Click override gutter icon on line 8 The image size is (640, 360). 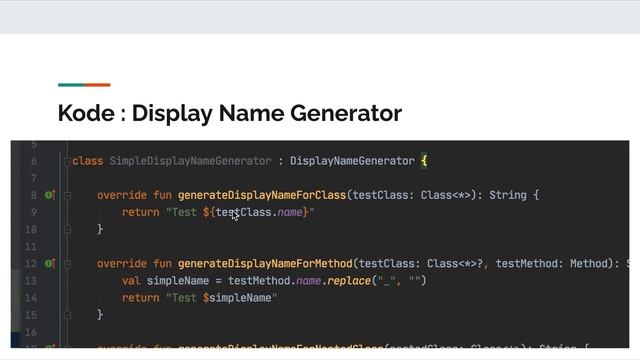[x=49, y=195]
